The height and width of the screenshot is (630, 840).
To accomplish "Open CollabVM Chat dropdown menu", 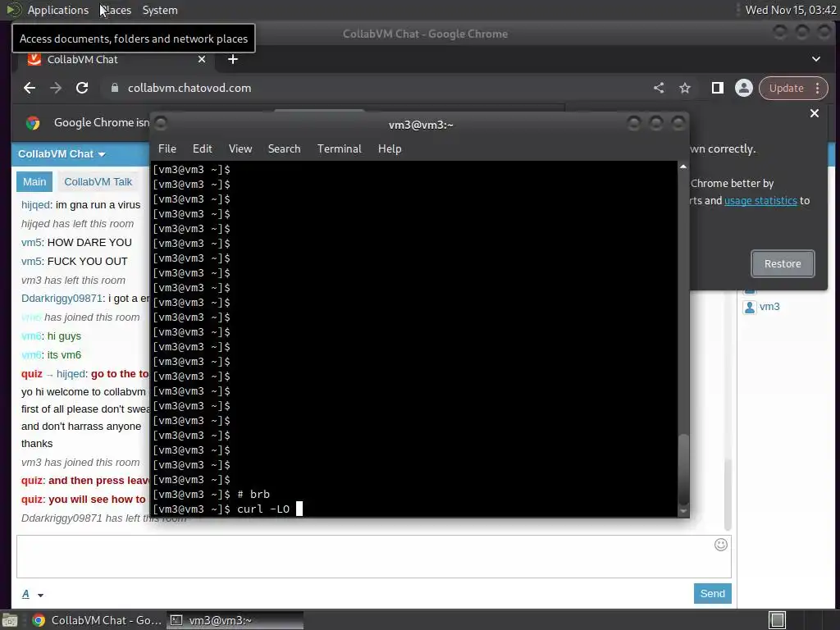I will point(62,153).
